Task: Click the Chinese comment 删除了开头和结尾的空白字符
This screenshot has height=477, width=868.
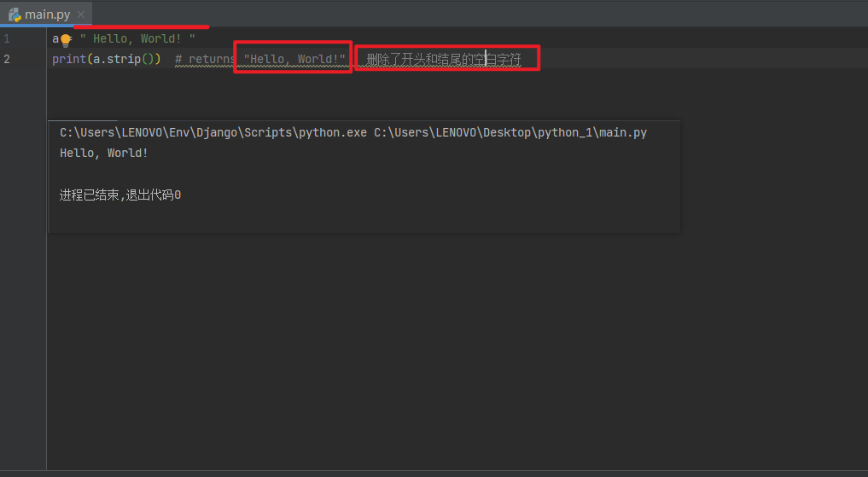Action: (444, 59)
